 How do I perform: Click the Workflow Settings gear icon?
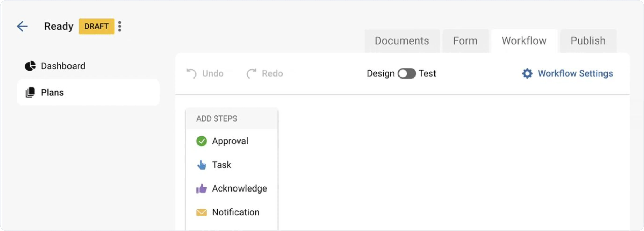[x=527, y=74]
